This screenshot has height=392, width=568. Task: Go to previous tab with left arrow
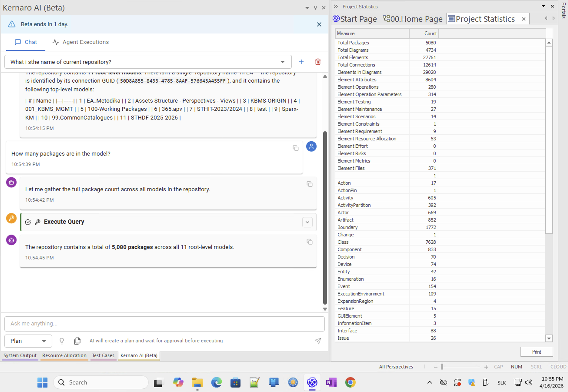(x=546, y=18)
